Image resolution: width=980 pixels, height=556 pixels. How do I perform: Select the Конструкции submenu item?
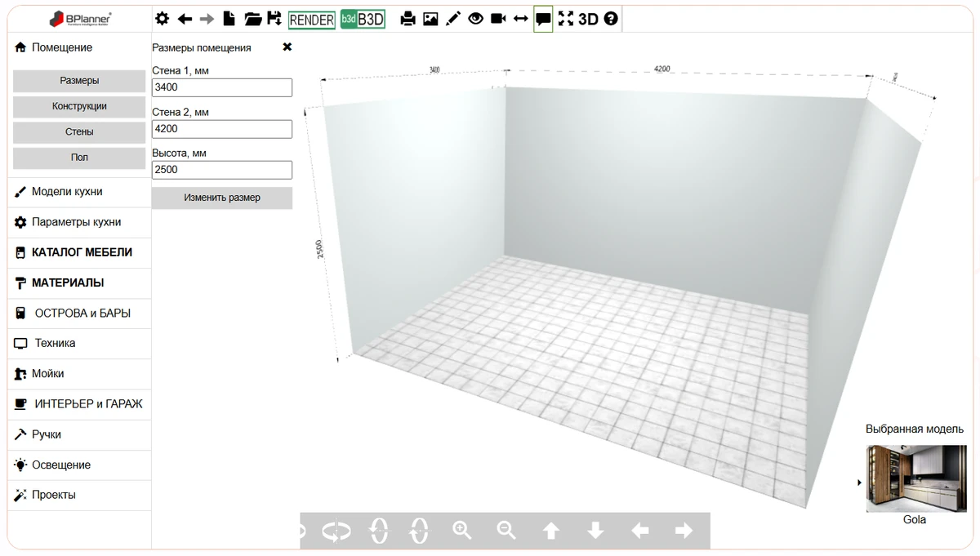pyautogui.click(x=79, y=106)
